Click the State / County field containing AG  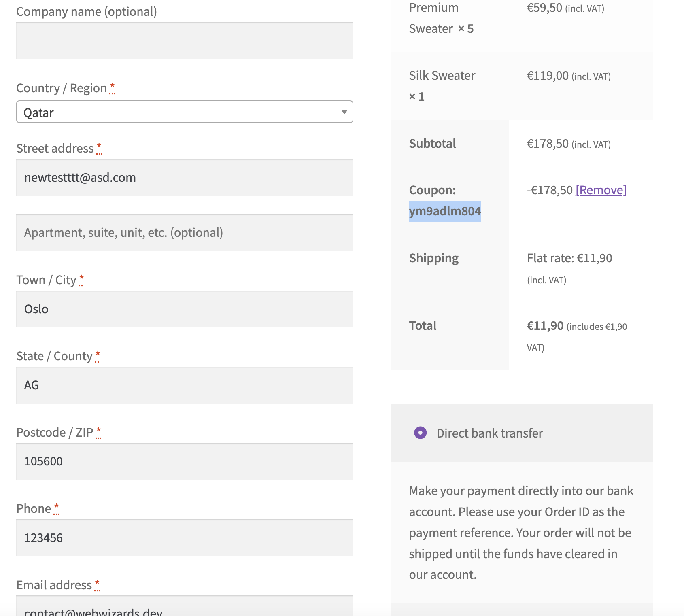tap(185, 385)
